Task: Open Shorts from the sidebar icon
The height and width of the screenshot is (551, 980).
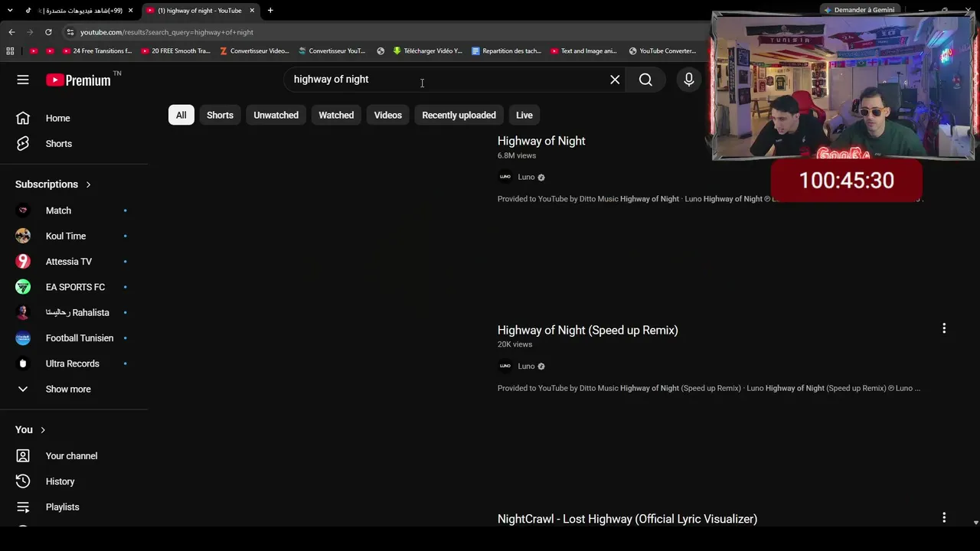Action: click(x=23, y=144)
